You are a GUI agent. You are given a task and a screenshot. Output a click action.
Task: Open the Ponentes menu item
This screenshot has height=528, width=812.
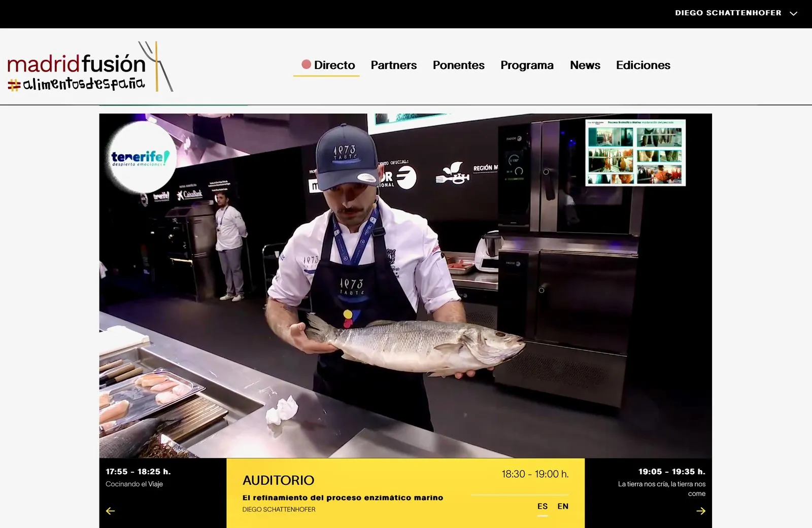459,65
